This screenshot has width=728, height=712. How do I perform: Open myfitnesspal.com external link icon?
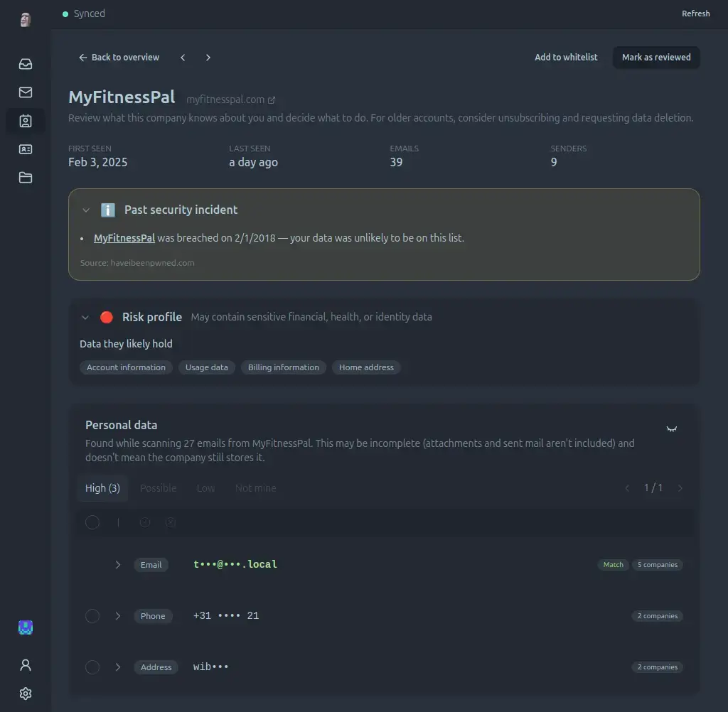point(272,99)
